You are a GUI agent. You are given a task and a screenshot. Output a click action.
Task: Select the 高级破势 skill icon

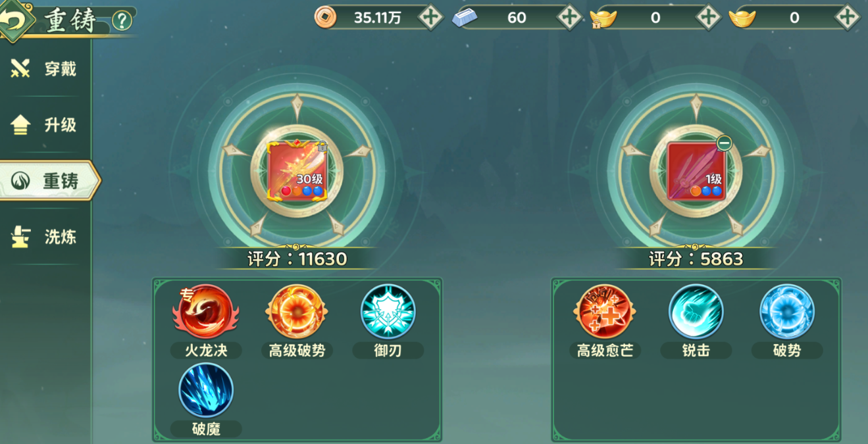click(x=297, y=312)
